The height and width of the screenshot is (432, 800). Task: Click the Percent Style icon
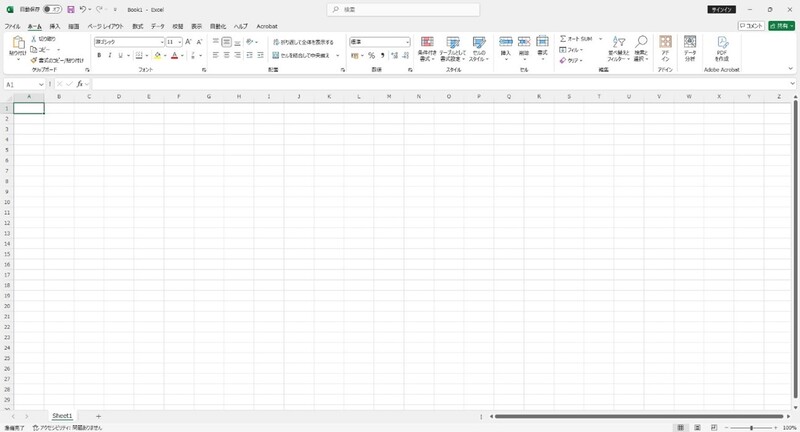point(371,56)
